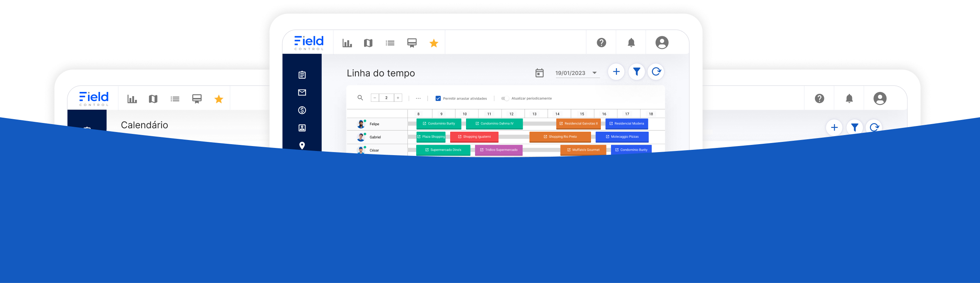
Task: Select the list view icon in the Calendário top bar
Action: (175, 99)
